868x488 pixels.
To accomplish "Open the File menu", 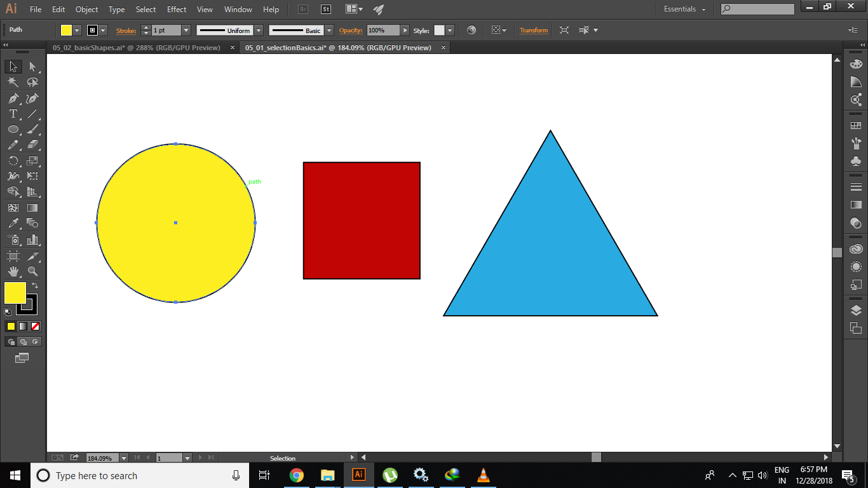I will [x=36, y=10].
